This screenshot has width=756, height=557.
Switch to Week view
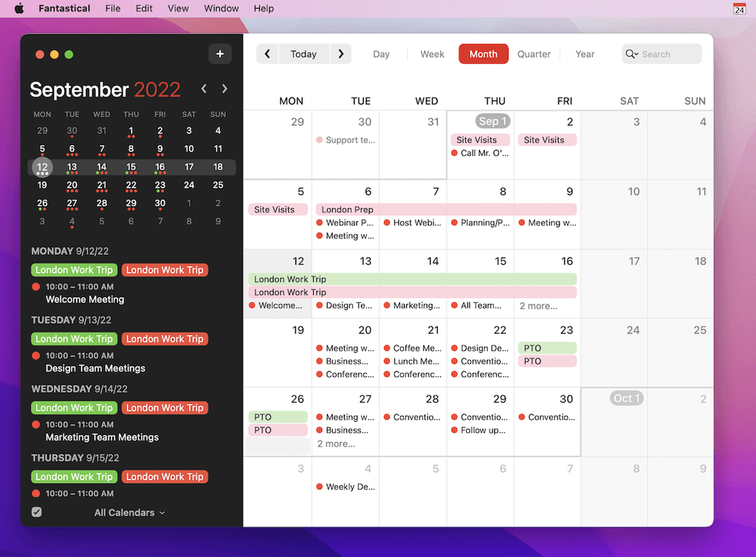coord(432,53)
